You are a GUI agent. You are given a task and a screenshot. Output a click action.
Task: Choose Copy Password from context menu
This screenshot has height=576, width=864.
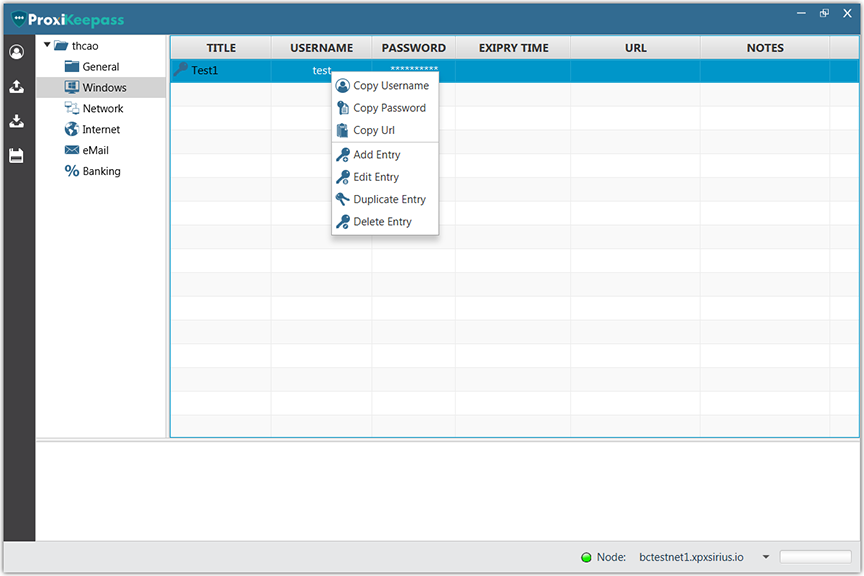point(389,108)
